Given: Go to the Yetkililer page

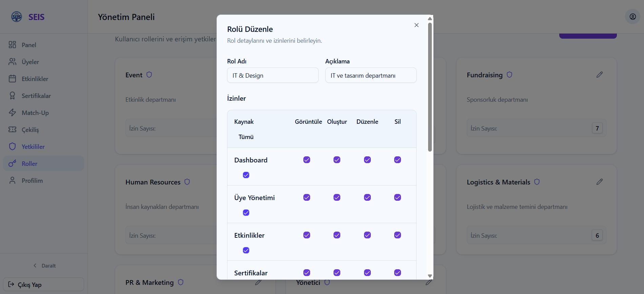Looking at the screenshot, I should coord(33,146).
